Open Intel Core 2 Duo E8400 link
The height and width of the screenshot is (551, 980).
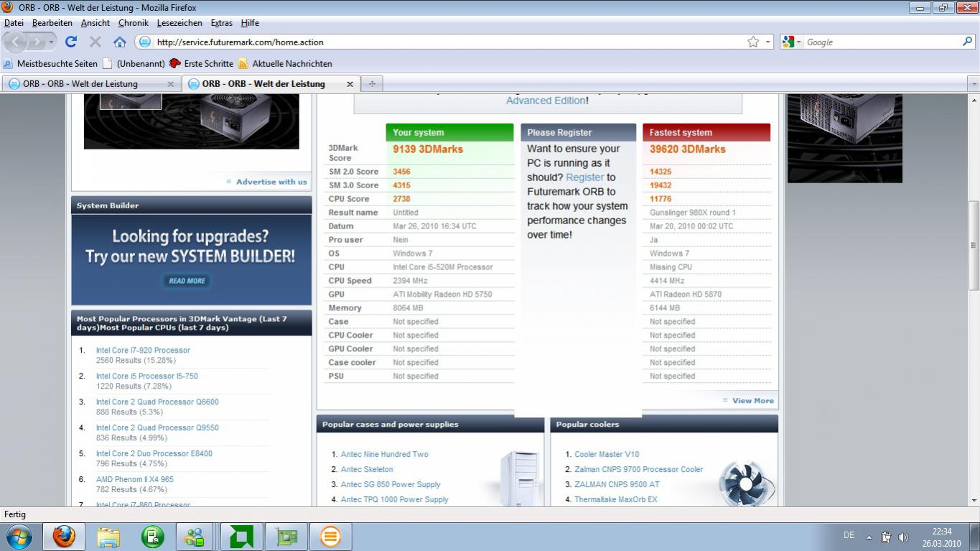(154, 454)
